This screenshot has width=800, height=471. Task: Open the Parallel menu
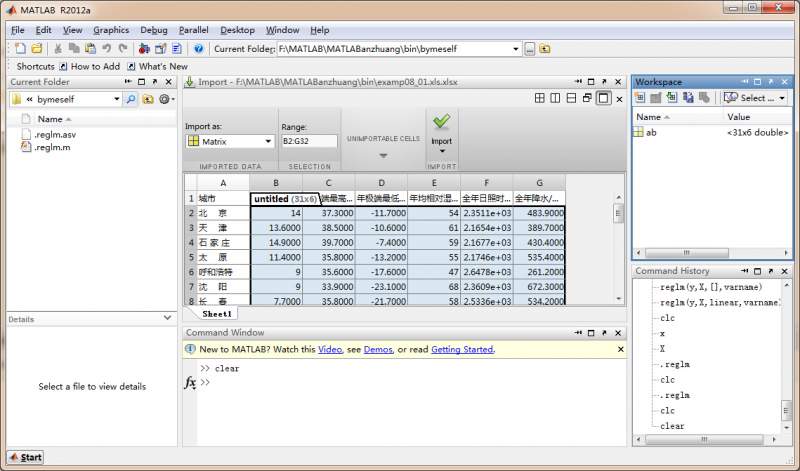pyautogui.click(x=193, y=30)
